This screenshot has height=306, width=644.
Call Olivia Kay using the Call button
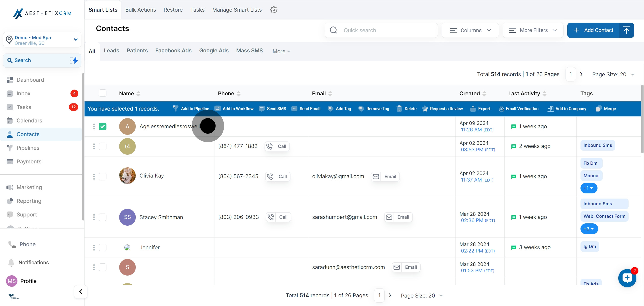(x=278, y=176)
